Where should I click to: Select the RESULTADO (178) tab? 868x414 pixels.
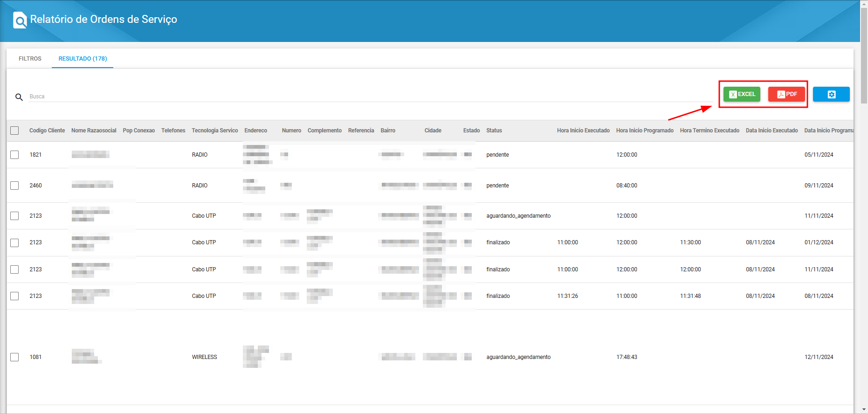click(83, 59)
